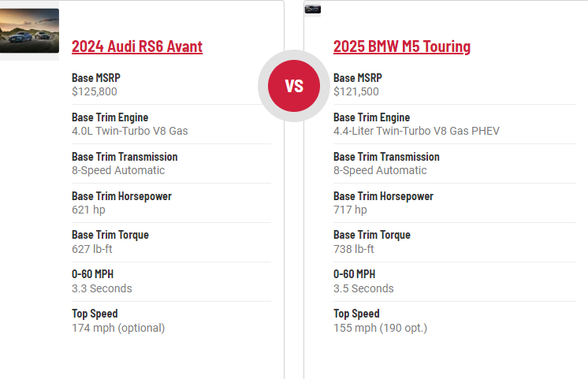
Task: Click the Audi Base Trim Engine heading
Action: (x=110, y=117)
